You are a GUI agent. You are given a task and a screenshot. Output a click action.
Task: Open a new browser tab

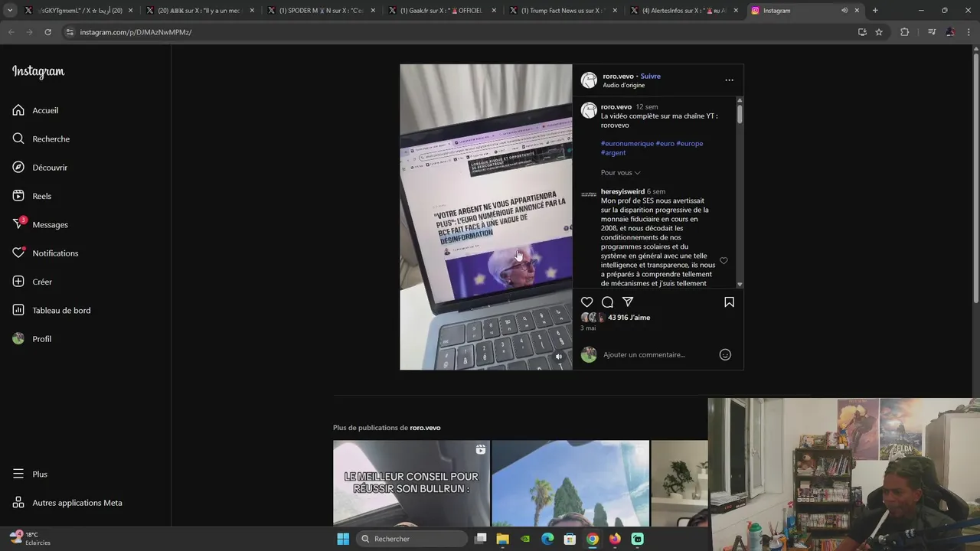(x=875, y=11)
